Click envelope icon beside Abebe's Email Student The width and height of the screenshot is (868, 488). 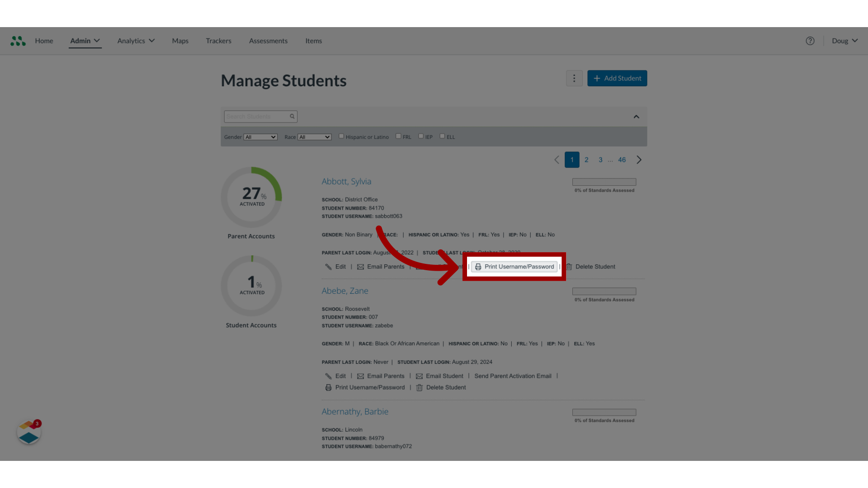[419, 376]
